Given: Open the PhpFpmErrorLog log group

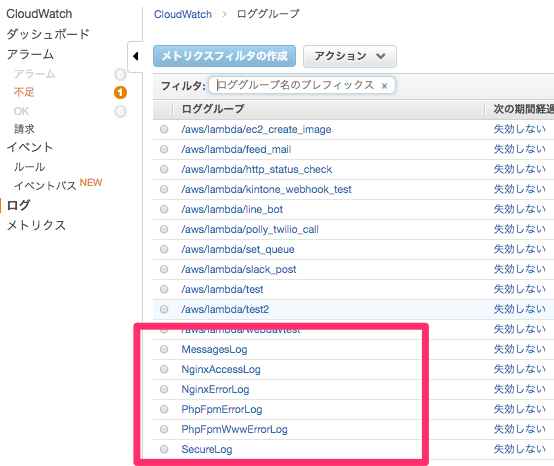Looking at the screenshot, I should tap(222, 409).
